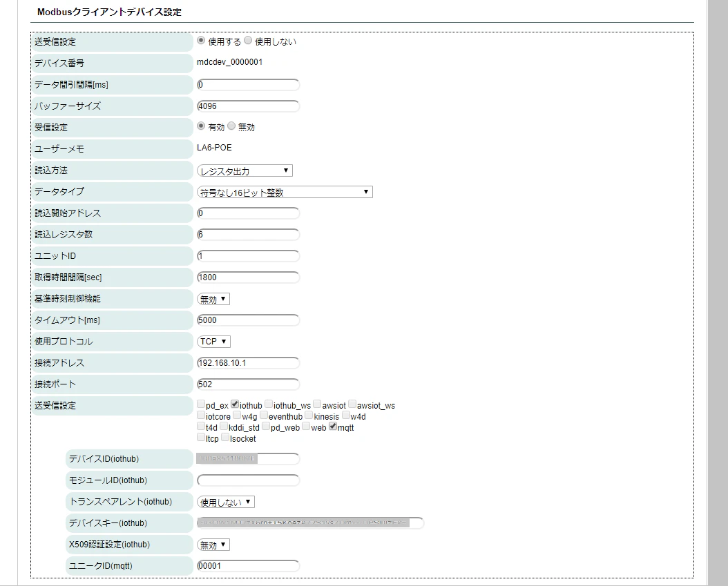Select 無効 radio for 受信設定

[x=231, y=126]
